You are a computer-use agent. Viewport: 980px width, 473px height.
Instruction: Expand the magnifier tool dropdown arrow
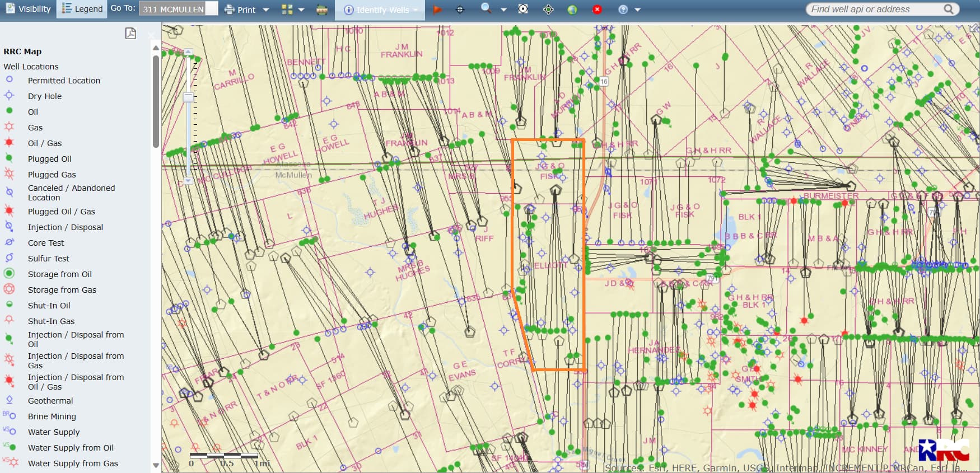click(x=503, y=10)
